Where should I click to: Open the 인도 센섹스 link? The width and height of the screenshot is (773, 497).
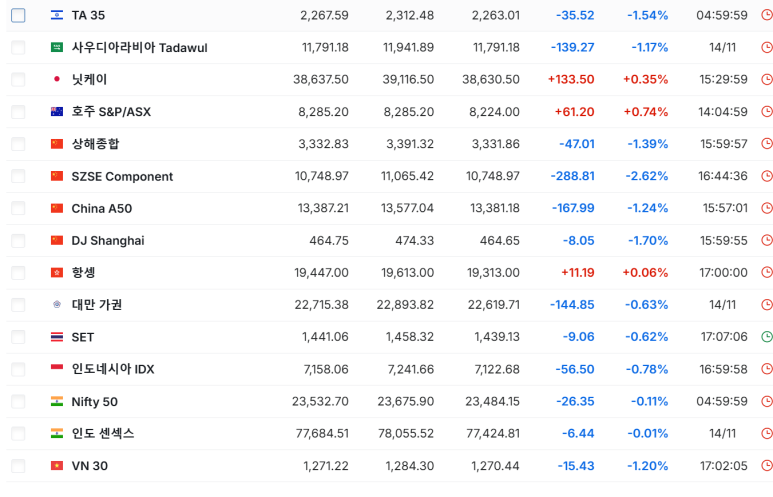103,433
